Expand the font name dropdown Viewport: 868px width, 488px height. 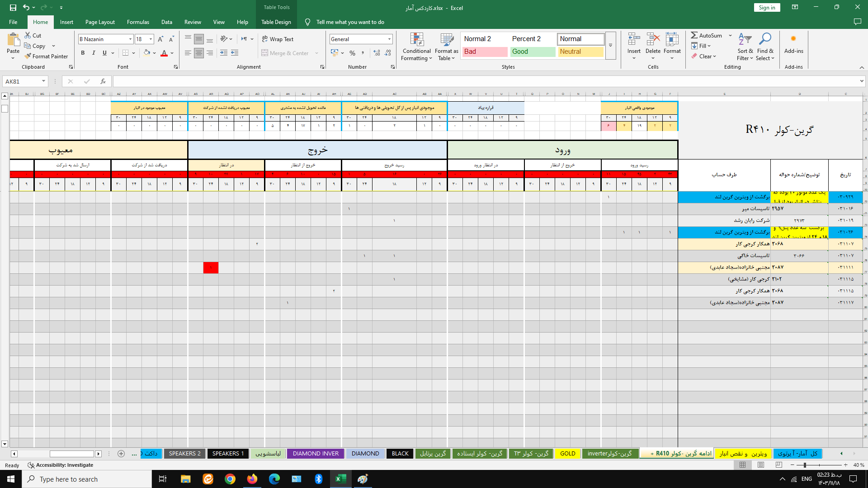coord(130,39)
